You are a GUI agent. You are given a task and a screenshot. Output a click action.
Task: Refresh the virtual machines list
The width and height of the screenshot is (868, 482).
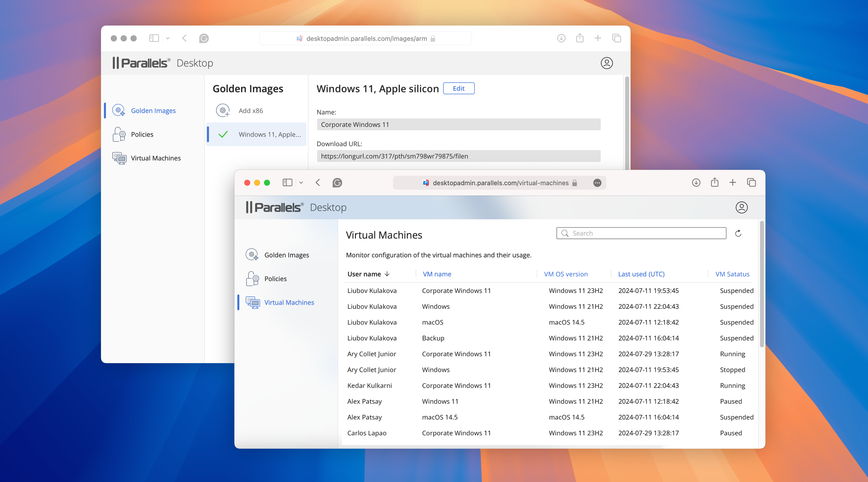click(x=738, y=233)
